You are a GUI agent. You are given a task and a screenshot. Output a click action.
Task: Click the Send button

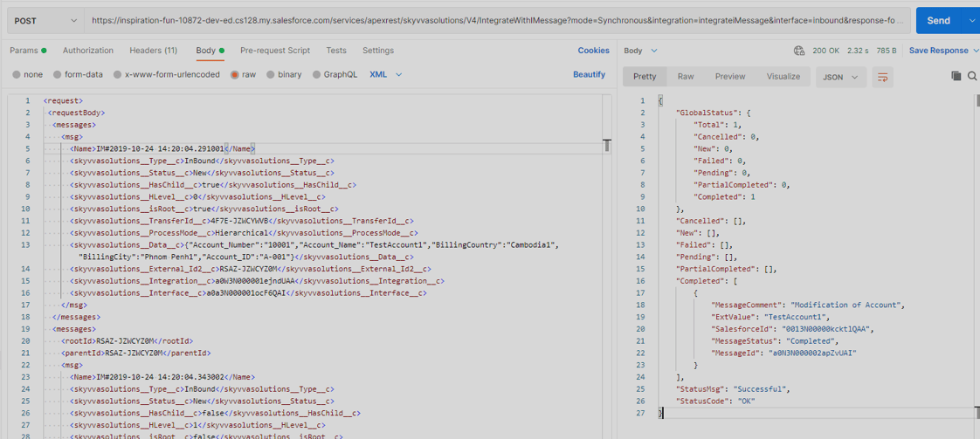tap(938, 20)
